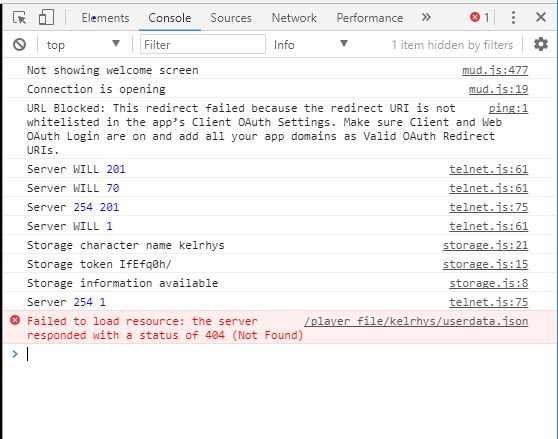The image size is (558, 439).
Task: Click the red error icon on 404 message
Action: [x=15, y=320]
